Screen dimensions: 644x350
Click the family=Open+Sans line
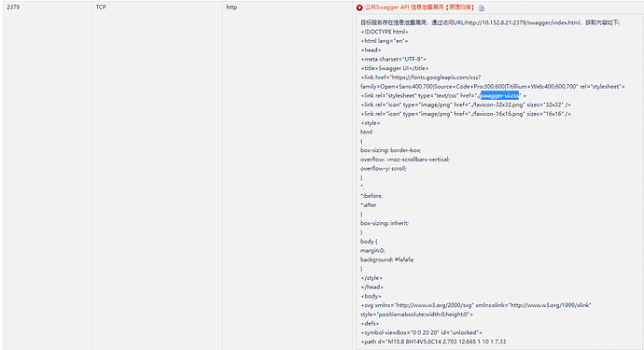tap(493, 86)
